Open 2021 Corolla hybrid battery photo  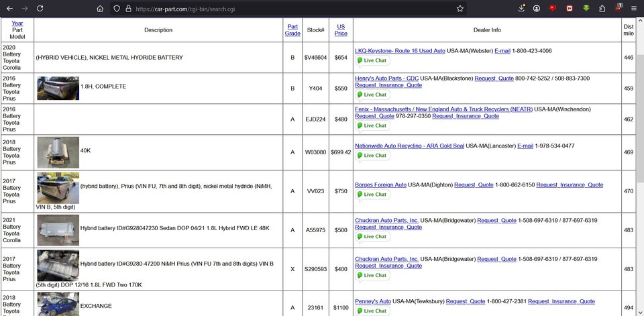pyautogui.click(x=58, y=230)
